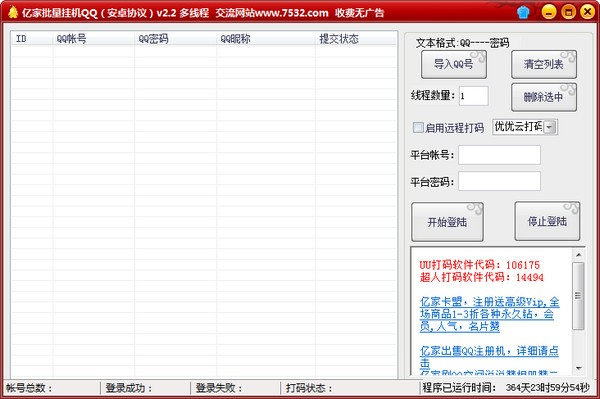Click the 线程数量 input field
This screenshot has height=399, width=600.
473,96
